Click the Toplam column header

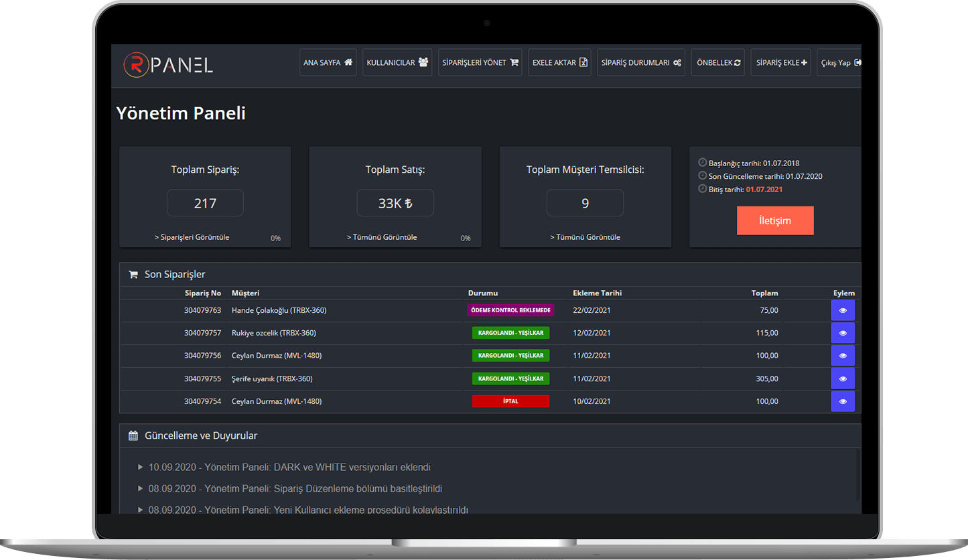coord(765,293)
